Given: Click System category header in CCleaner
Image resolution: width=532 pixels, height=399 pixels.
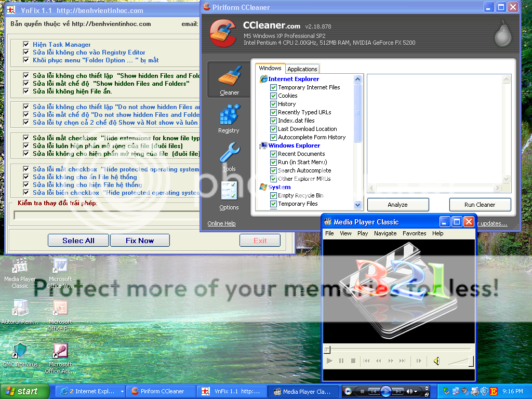Looking at the screenshot, I should pyautogui.click(x=279, y=187).
